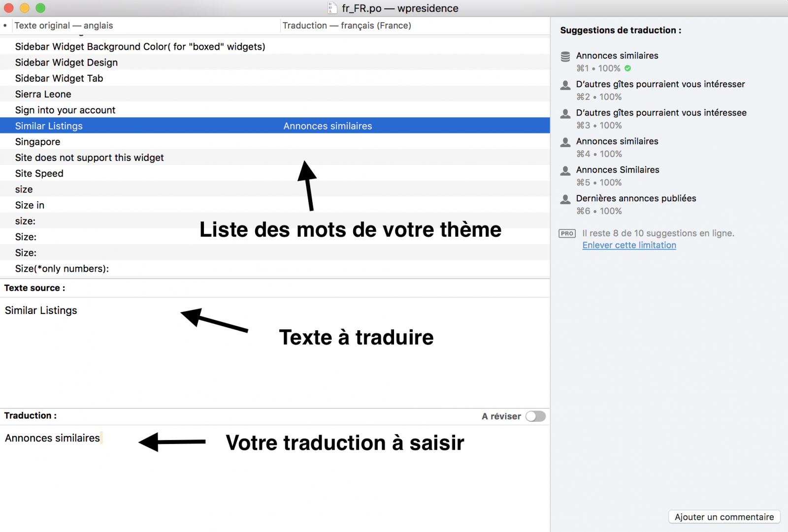The width and height of the screenshot is (788, 532).
Task: Open the 'Enlever cette limitation' link
Action: (x=629, y=245)
